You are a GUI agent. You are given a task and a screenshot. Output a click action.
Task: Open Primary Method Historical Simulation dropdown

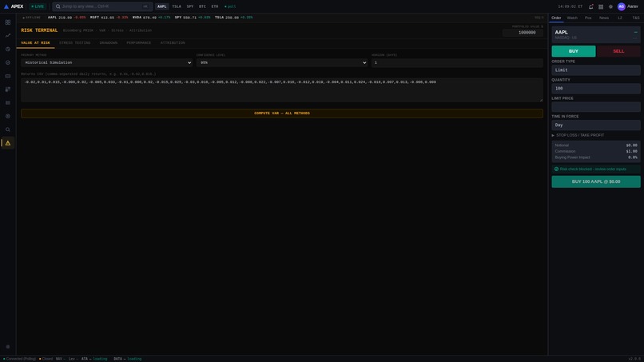point(106,62)
